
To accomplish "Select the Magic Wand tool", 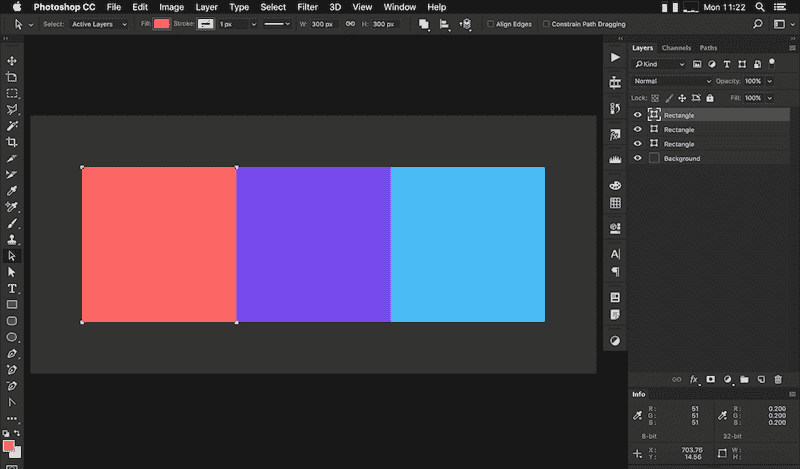I will [x=12, y=126].
